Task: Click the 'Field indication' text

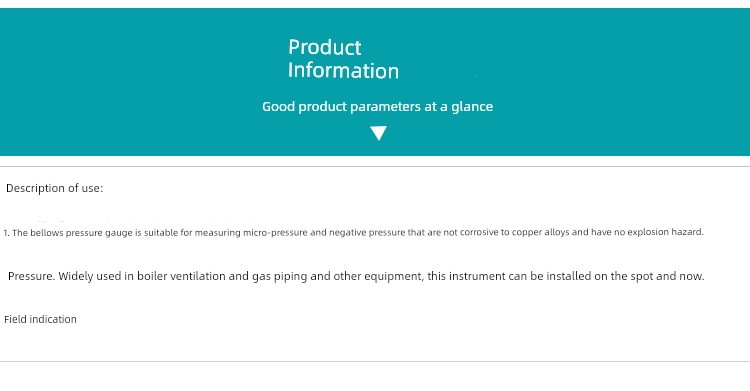Action: (x=40, y=319)
